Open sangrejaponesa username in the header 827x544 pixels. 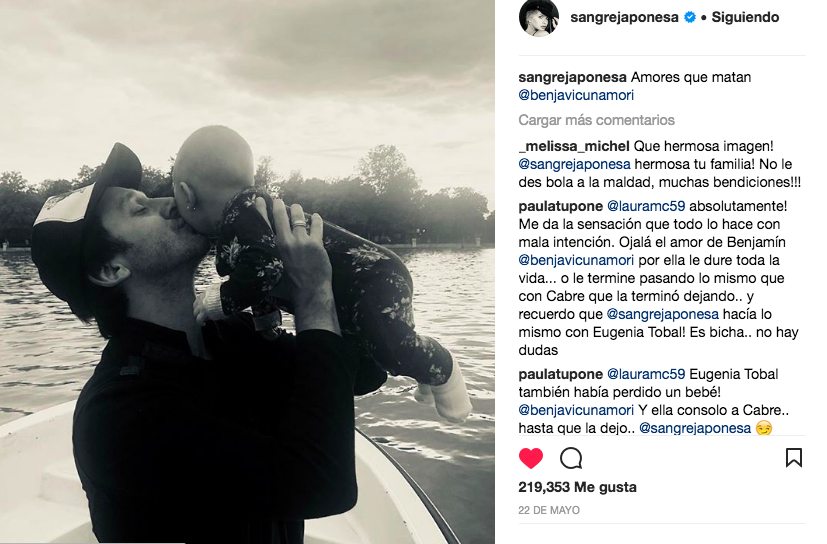[x=624, y=17]
